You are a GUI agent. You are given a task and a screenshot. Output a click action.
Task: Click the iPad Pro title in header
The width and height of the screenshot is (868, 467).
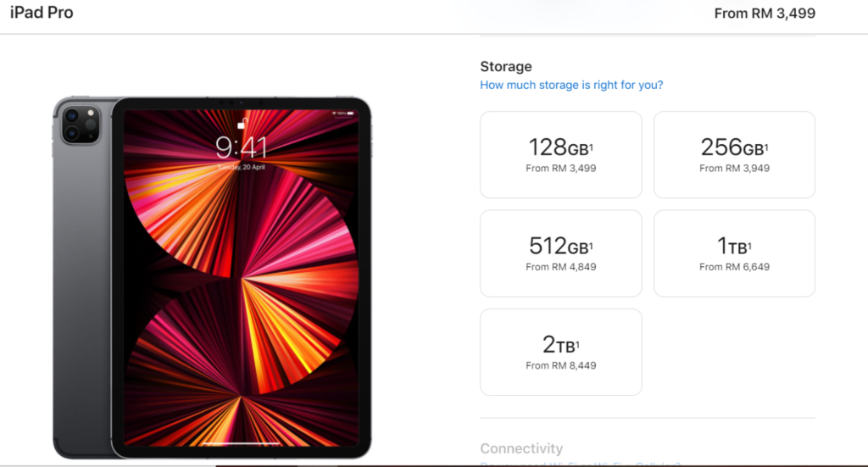pyautogui.click(x=42, y=12)
